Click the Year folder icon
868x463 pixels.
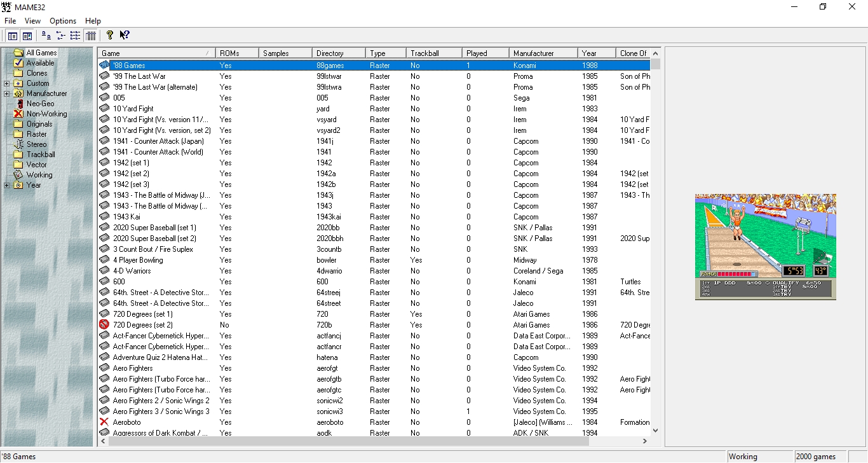pyautogui.click(x=18, y=185)
